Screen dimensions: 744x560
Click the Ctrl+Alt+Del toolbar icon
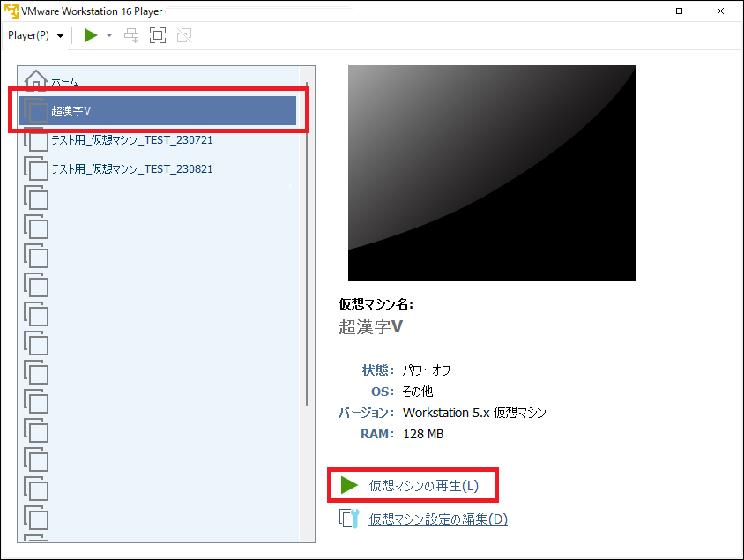pyautogui.click(x=130, y=35)
